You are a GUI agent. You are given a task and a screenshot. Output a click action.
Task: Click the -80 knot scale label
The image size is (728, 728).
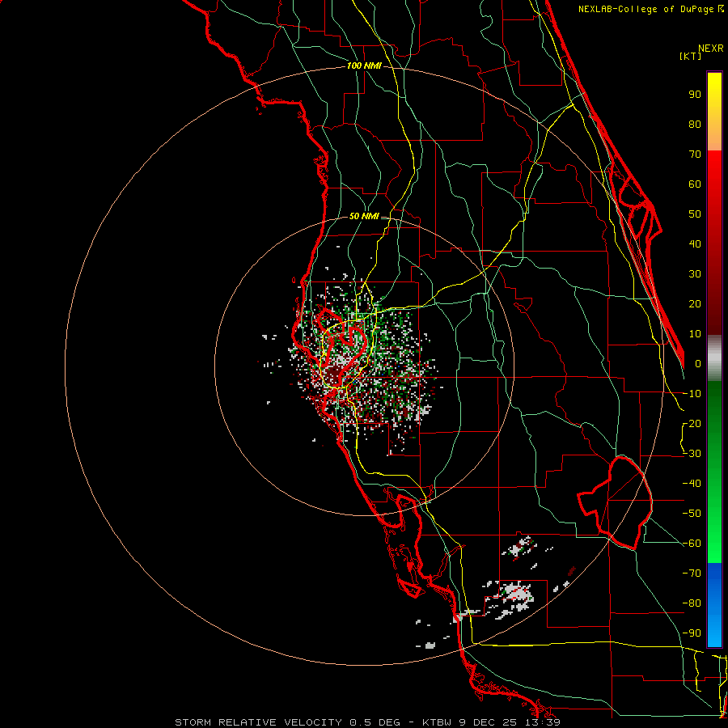(692, 603)
